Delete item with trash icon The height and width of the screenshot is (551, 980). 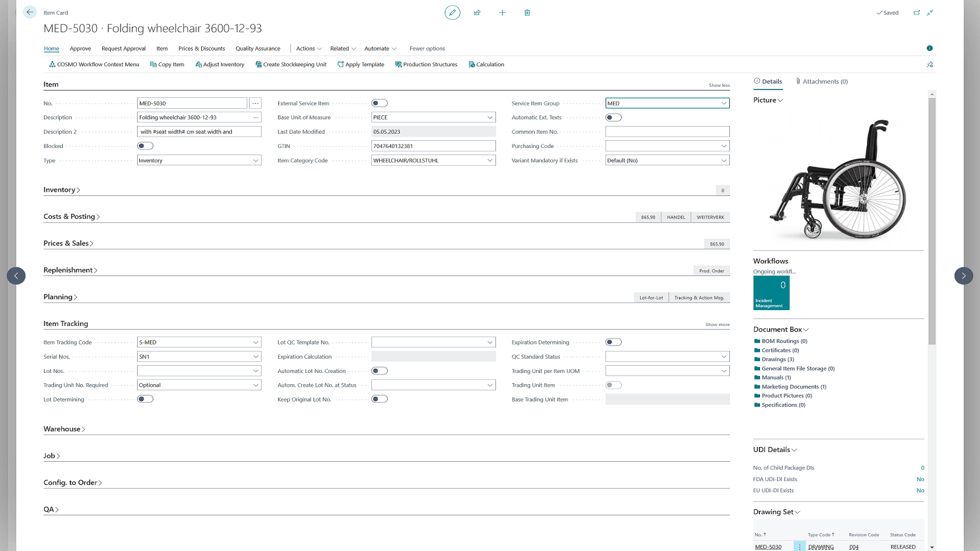[x=527, y=13]
